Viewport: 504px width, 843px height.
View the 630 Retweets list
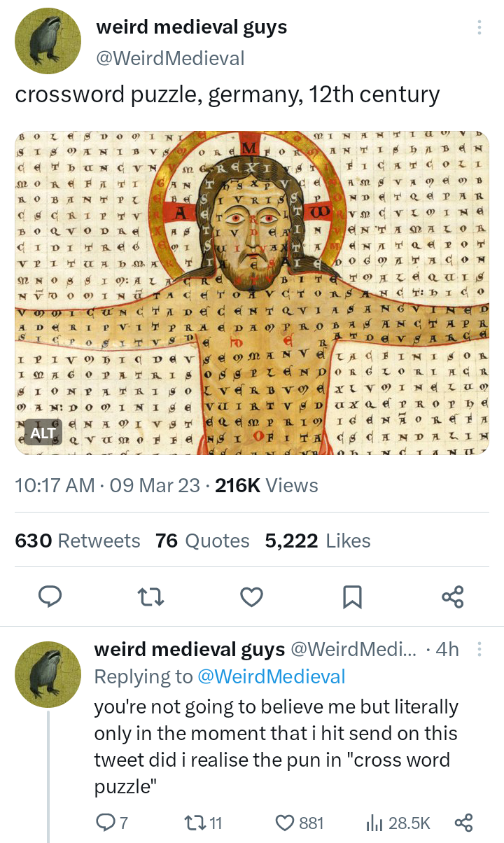pyautogui.click(x=77, y=541)
